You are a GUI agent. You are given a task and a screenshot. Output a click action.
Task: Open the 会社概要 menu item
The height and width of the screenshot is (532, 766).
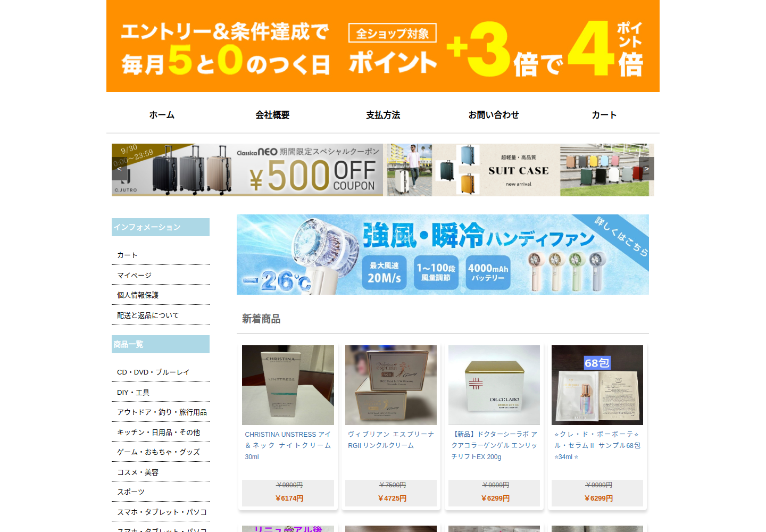[x=272, y=115]
